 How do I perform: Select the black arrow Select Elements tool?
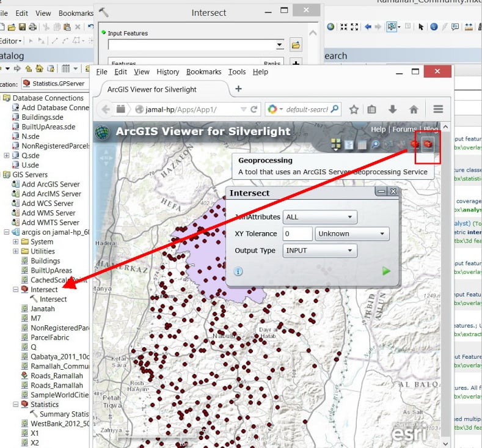pos(421,27)
